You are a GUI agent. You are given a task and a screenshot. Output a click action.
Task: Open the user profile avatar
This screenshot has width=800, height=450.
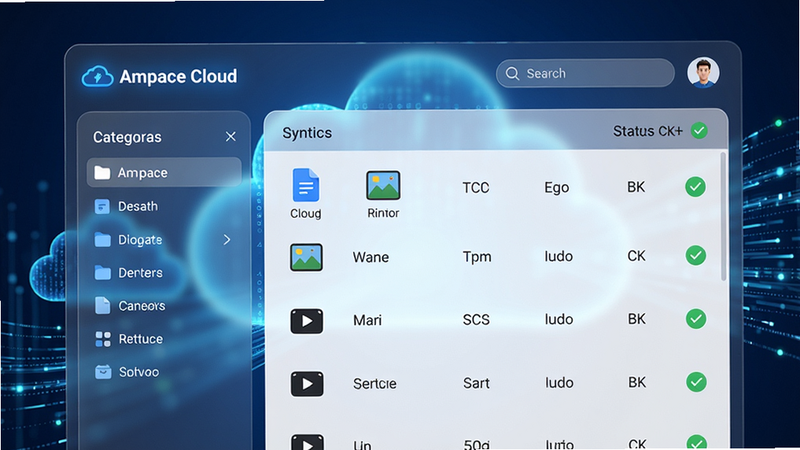(x=703, y=72)
